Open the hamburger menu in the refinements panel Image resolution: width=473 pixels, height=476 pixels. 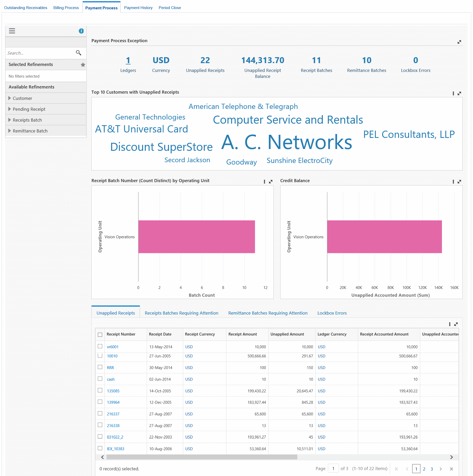click(x=12, y=31)
